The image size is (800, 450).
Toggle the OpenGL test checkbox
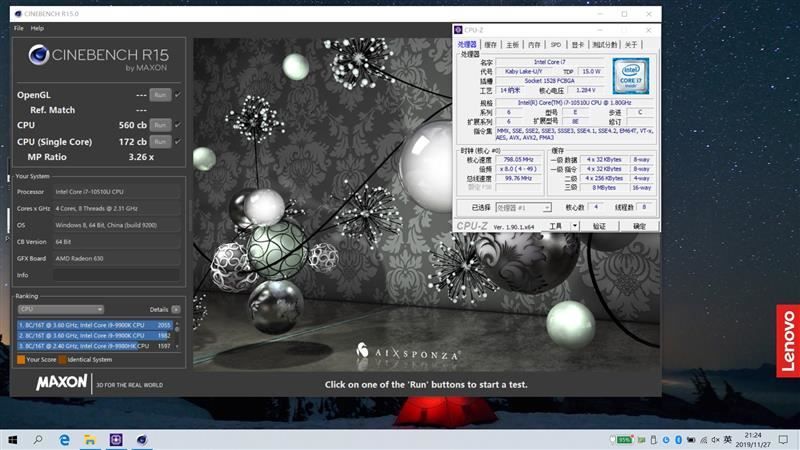coord(178,95)
